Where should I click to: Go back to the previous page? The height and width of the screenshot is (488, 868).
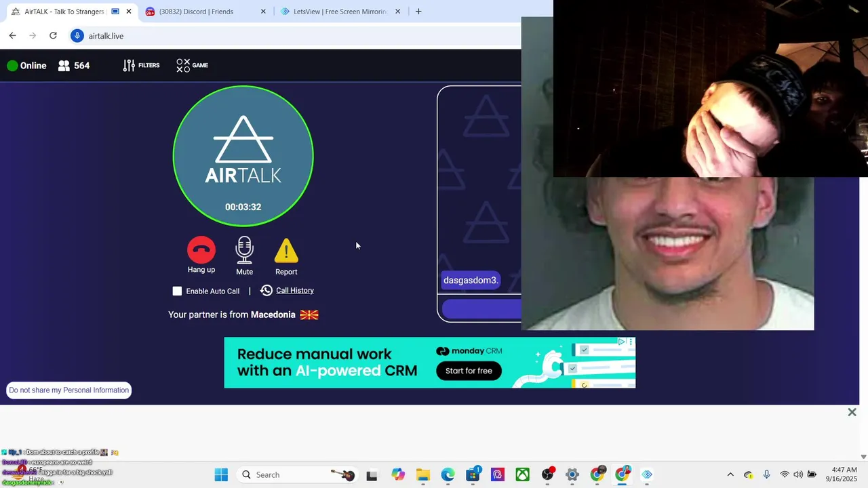tap(12, 35)
